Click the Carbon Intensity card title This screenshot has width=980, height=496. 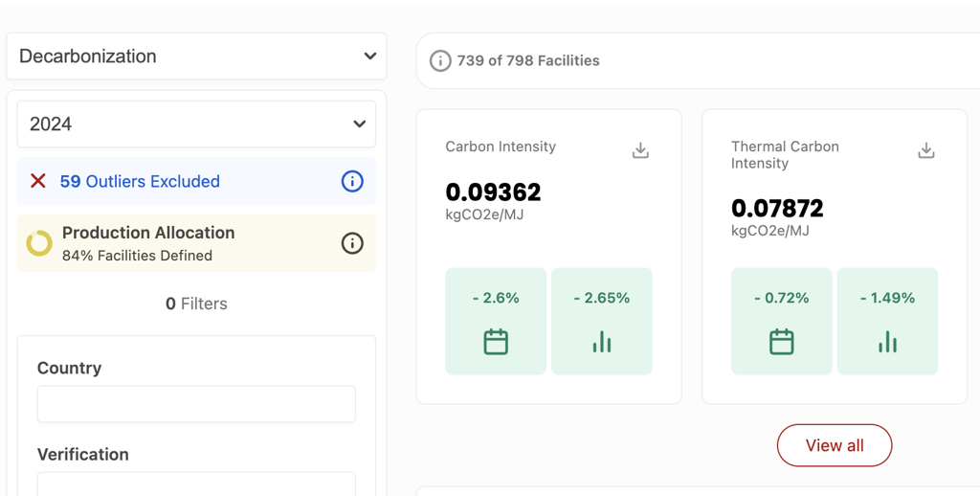(501, 147)
